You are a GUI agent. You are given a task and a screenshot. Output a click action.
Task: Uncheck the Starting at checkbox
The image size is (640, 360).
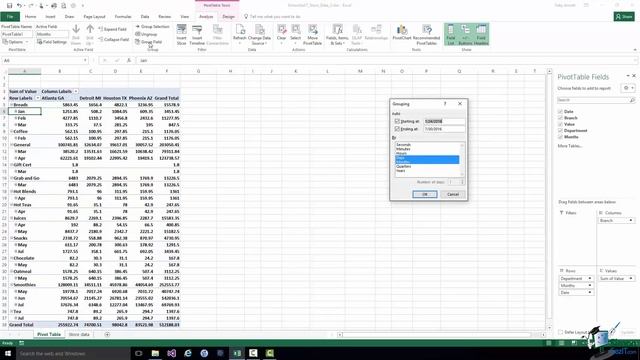coord(397,121)
